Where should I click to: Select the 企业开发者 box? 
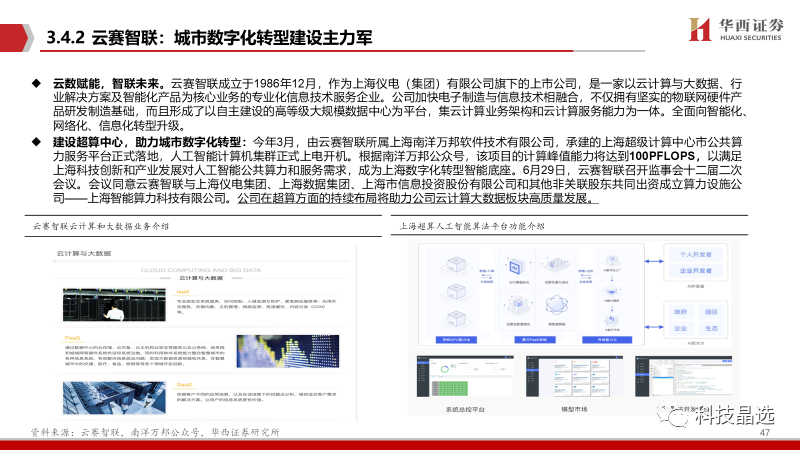[695, 270]
